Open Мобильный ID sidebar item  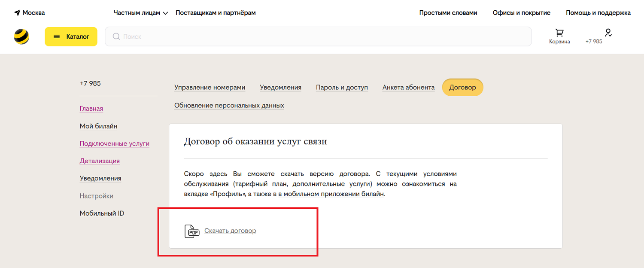(102, 213)
